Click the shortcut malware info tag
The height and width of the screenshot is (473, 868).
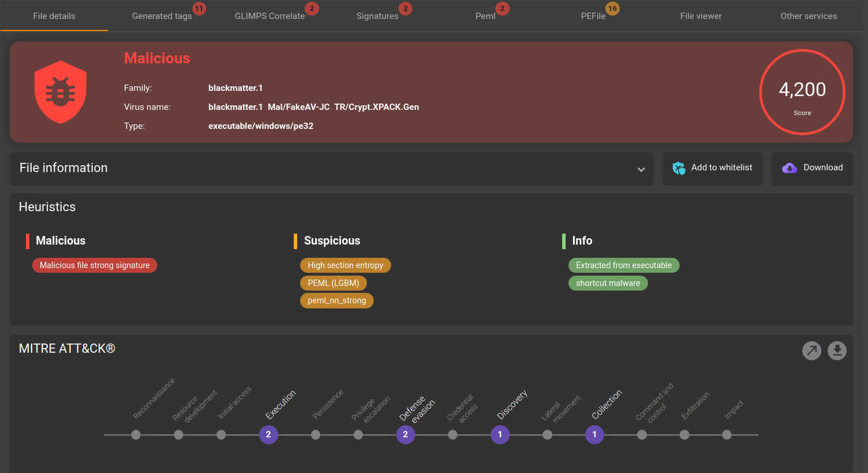click(x=608, y=283)
